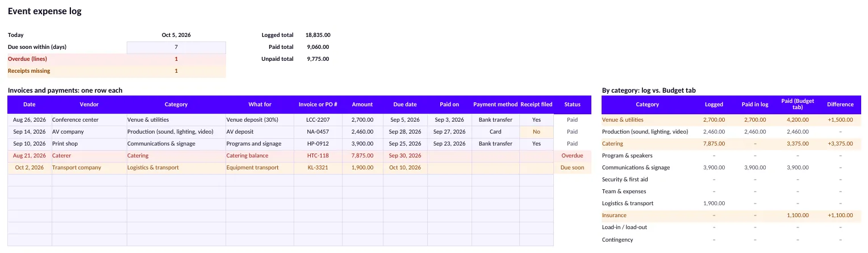Image resolution: width=868 pixels, height=253 pixels.
Task: Select the Logged total value 18,835.00
Action: 318,35
